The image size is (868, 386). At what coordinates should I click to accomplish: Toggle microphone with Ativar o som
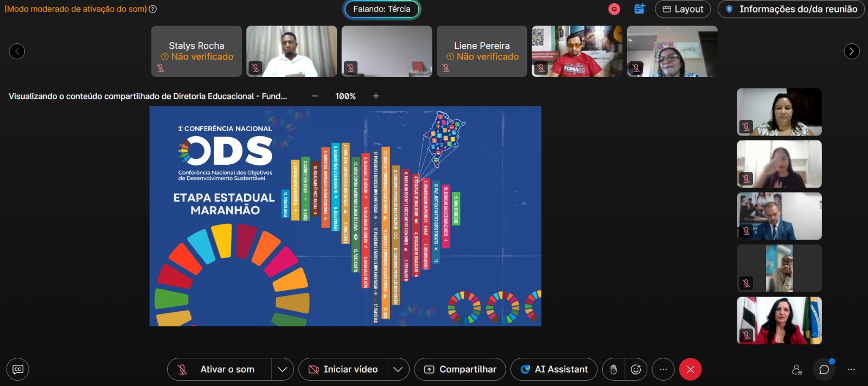click(219, 369)
